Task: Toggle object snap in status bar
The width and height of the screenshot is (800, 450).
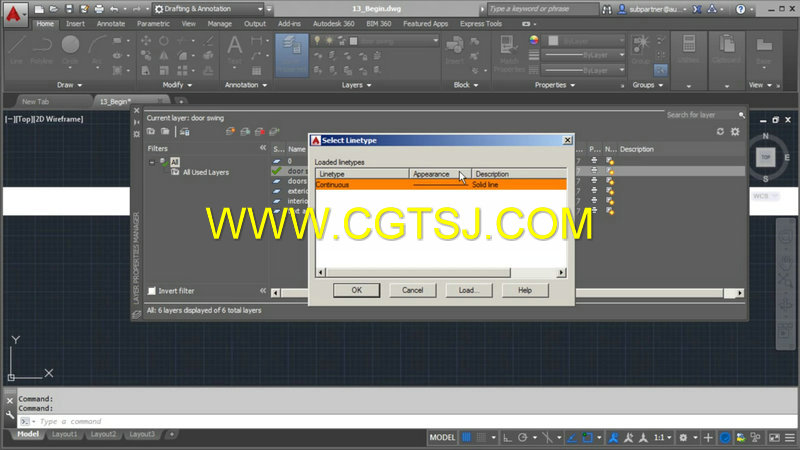Action: click(587, 438)
